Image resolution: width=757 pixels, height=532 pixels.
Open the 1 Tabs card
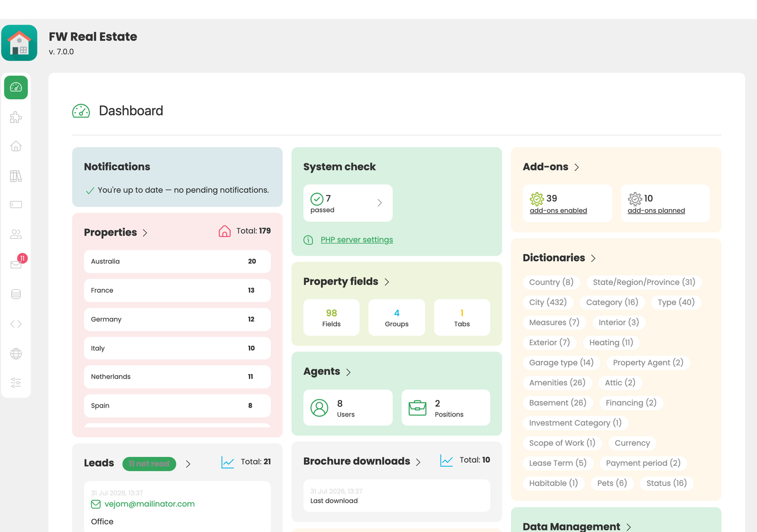click(x=462, y=317)
